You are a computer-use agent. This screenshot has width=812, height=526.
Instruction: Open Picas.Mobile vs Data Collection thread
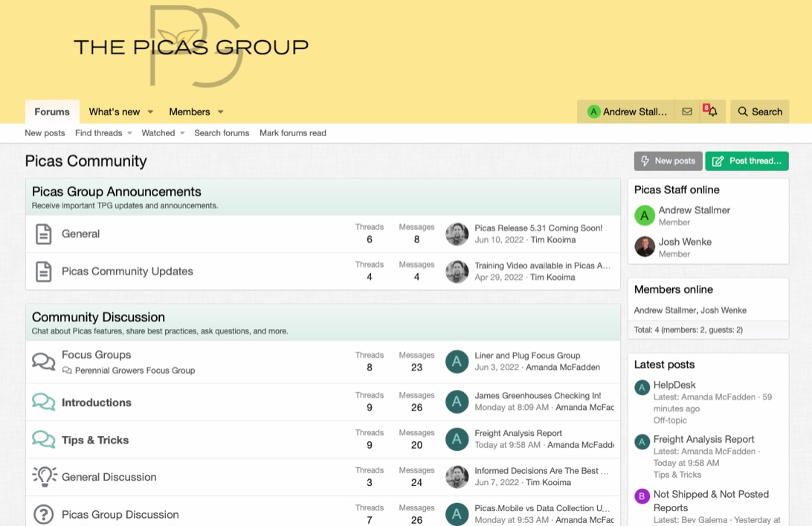[x=542, y=508]
